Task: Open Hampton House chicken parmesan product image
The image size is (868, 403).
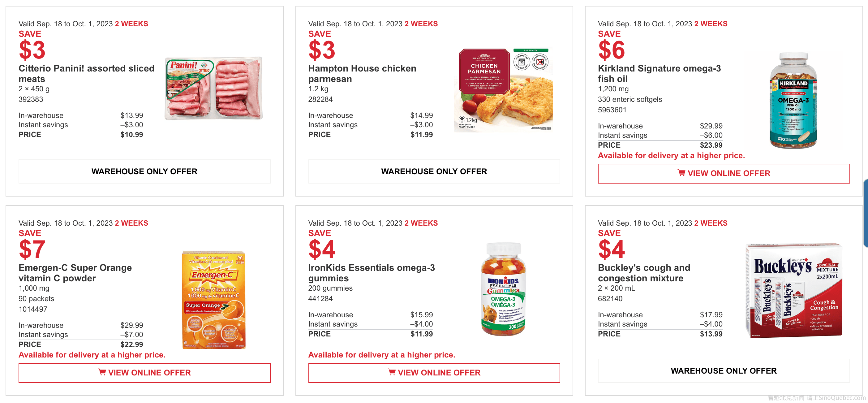Action: (x=503, y=90)
